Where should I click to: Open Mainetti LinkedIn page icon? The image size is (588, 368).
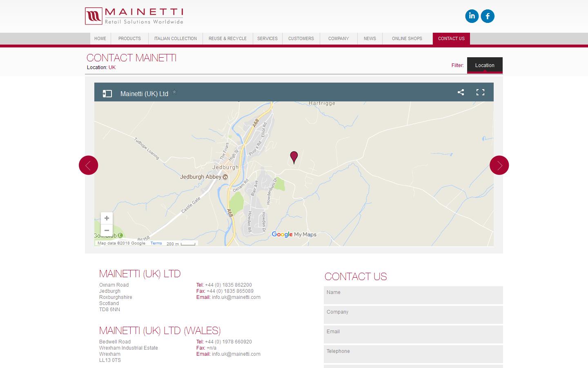click(x=472, y=16)
